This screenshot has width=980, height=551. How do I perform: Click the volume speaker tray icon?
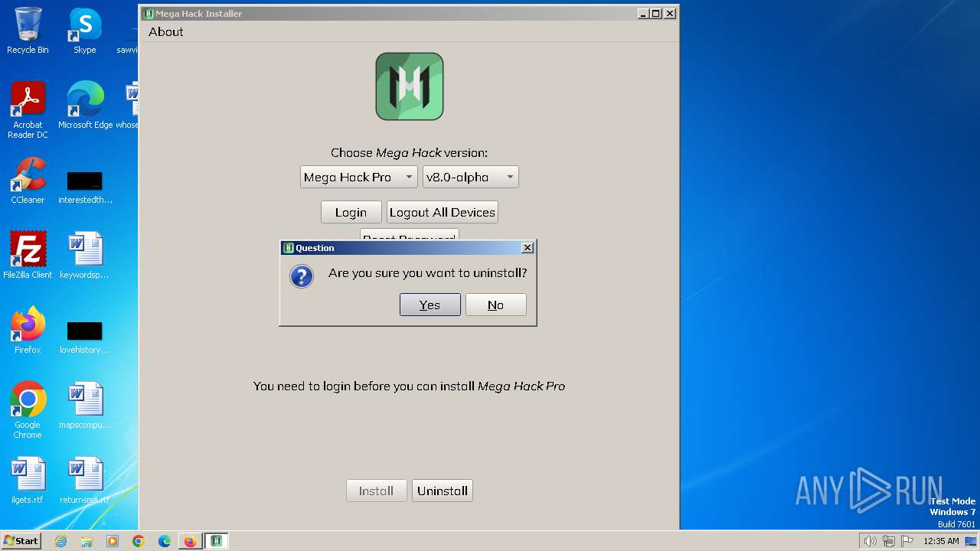(870, 541)
